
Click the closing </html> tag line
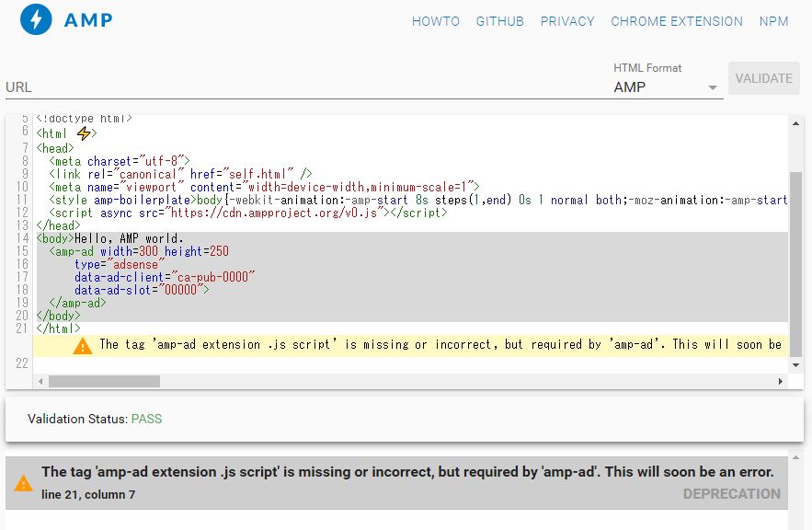pyautogui.click(x=59, y=328)
